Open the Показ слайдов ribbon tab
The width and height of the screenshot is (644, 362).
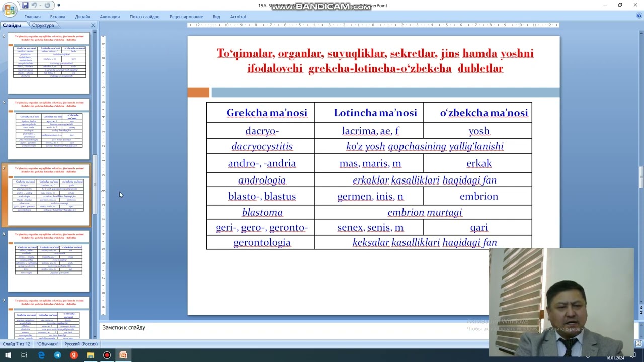pyautogui.click(x=144, y=17)
